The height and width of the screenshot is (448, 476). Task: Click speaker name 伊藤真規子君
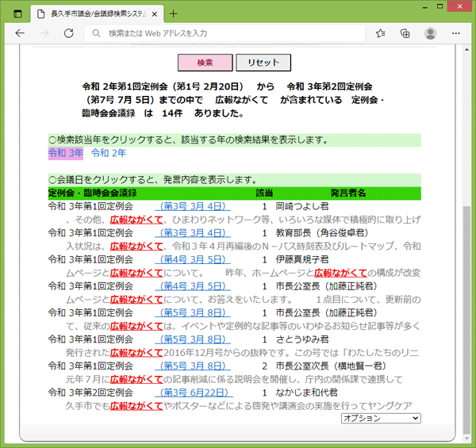[302, 260]
